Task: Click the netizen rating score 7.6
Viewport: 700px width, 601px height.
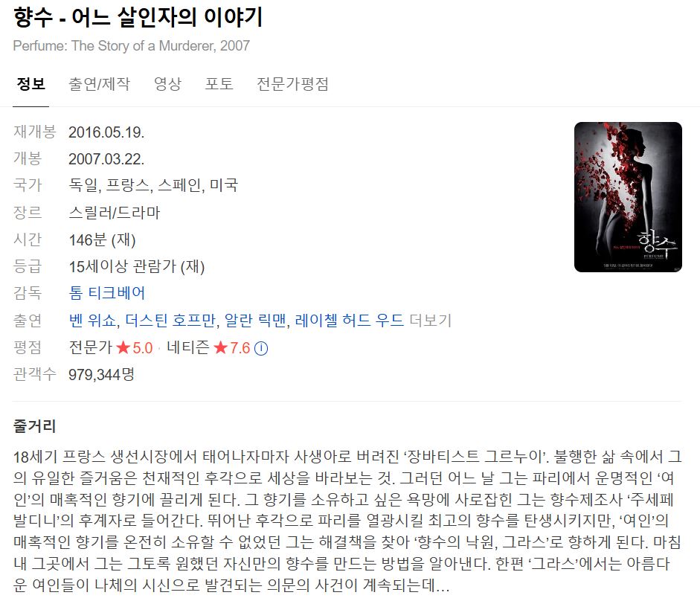Action: coord(240,348)
